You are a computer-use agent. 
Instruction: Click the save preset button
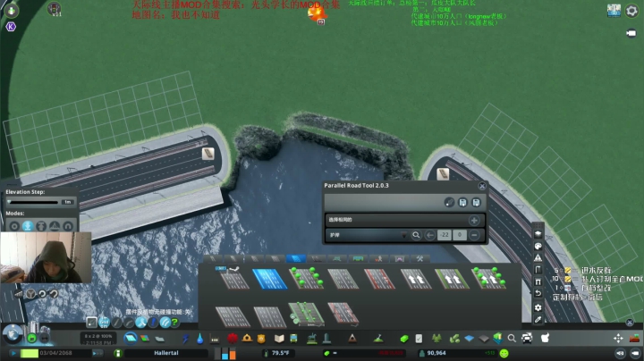pos(462,202)
